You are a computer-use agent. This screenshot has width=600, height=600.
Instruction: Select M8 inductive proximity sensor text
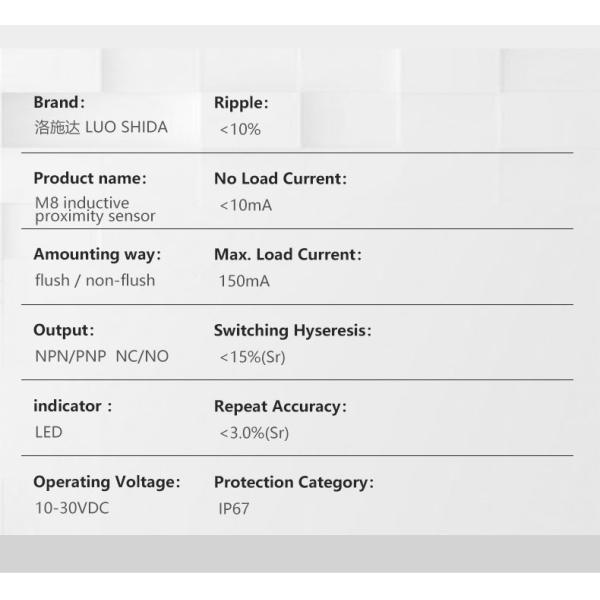click(94, 210)
